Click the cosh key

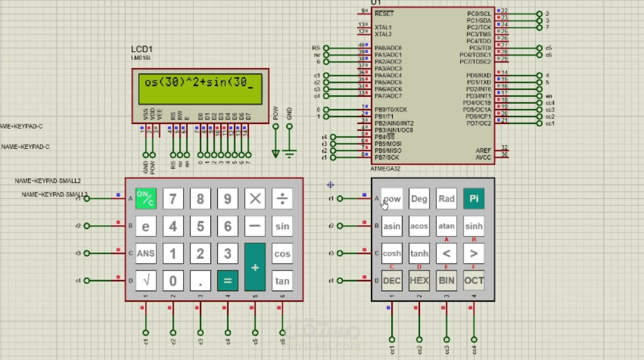[x=392, y=253]
